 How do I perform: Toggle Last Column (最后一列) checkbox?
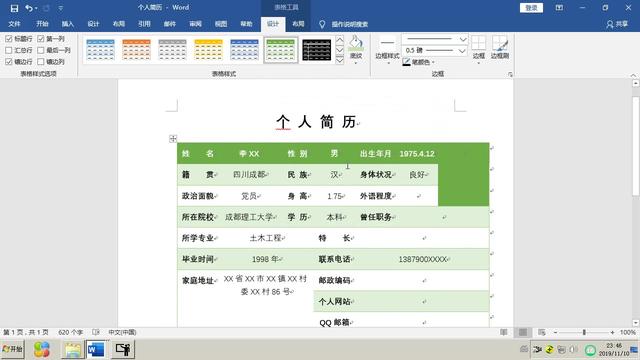(40, 50)
